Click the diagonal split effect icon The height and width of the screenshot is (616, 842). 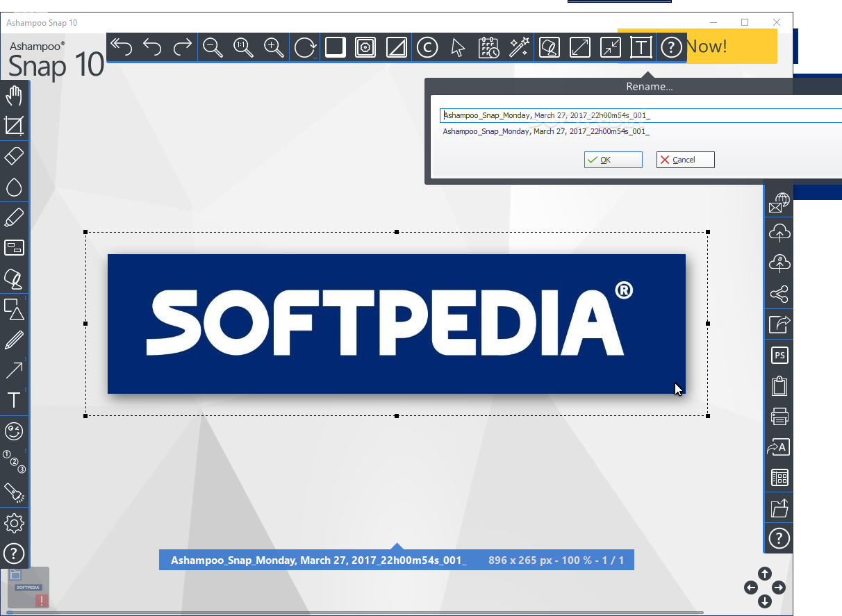(397, 47)
